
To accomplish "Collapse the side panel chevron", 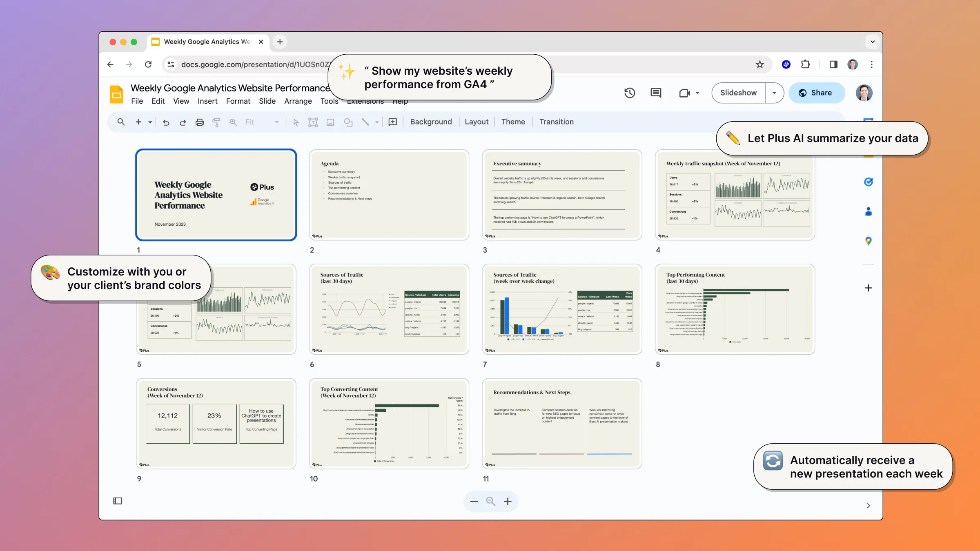I will coord(869,506).
